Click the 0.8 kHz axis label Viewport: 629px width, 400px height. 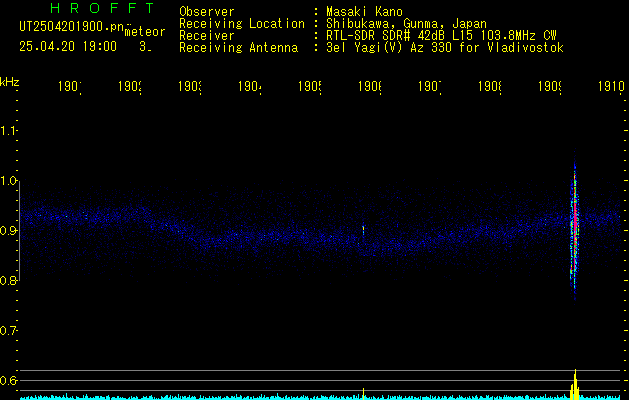[8, 280]
